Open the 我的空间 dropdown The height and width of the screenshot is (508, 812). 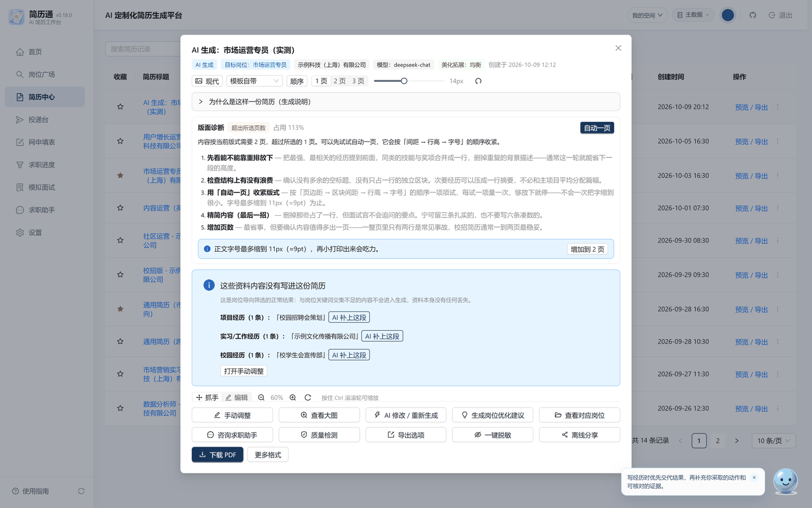(x=647, y=15)
